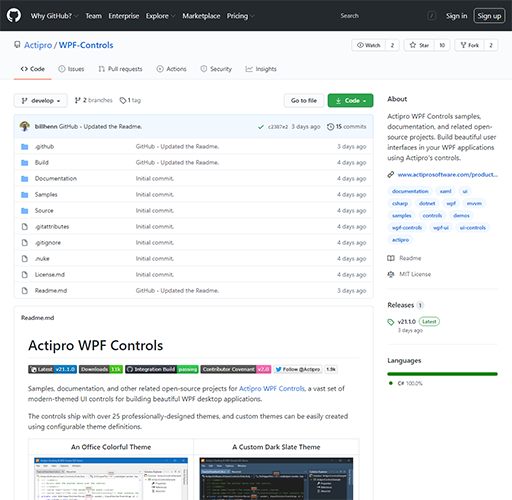Open the Marketplace menu item
Image resolution: width=512 pixels, height=500 pixels.
(201, 16)
